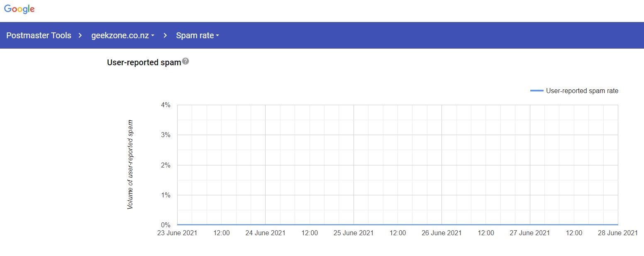This screenshot has width=644, height=256.
Task: Select the User-reported spam rate legend label
Action: (x=582, y=91)
